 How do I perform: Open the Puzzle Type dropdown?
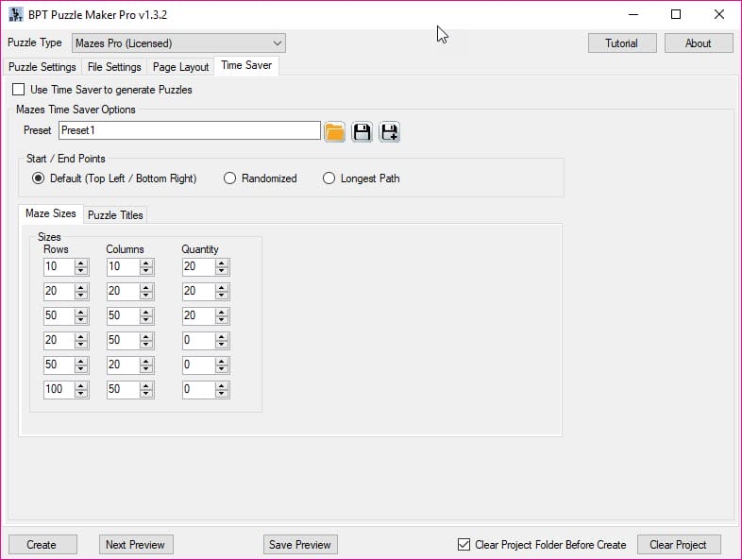(x=178, y=43)
